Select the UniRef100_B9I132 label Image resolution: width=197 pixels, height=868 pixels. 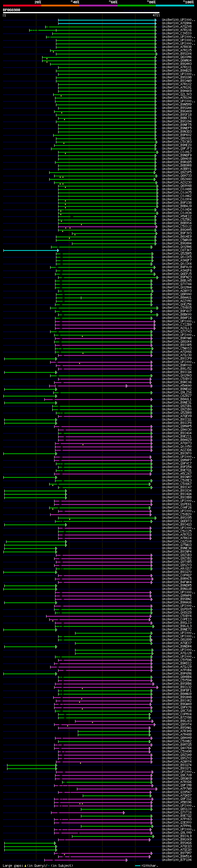(x=177, y=687)
